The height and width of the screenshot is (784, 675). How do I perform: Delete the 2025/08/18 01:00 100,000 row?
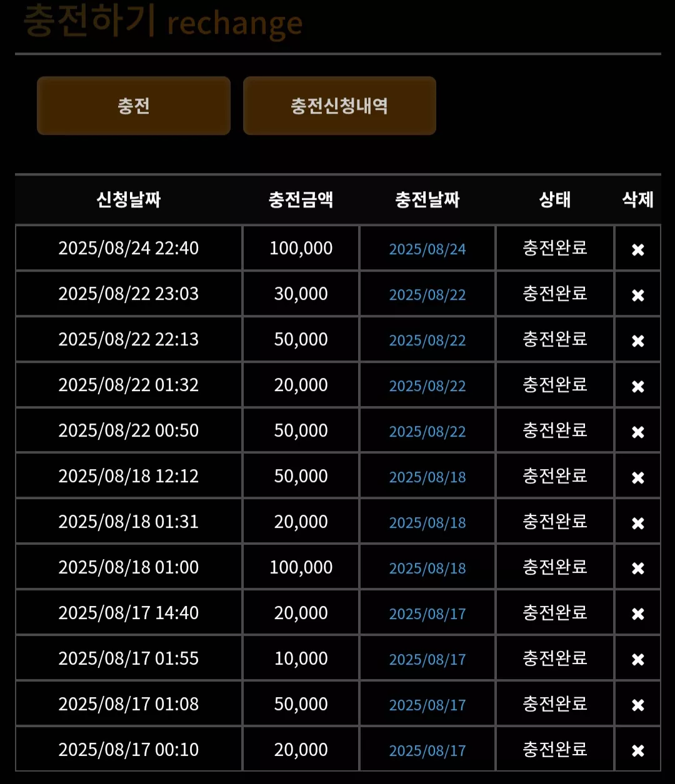coord(637,568)
